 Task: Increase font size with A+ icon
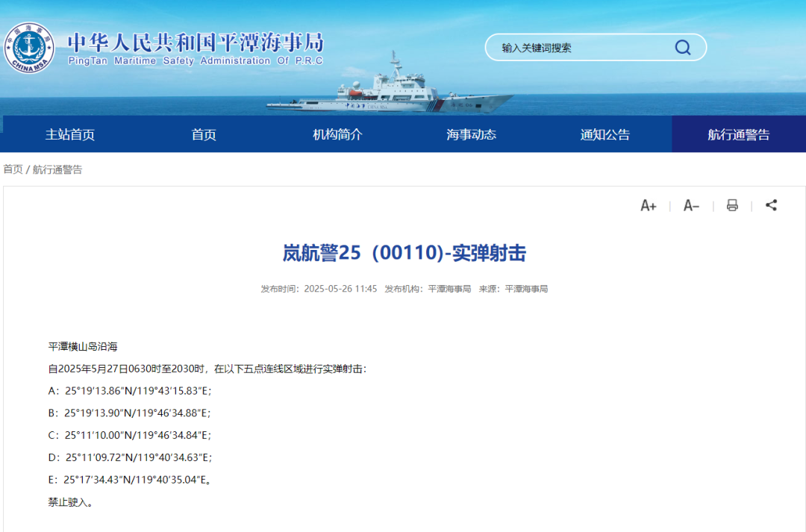[x=648, y=206]
